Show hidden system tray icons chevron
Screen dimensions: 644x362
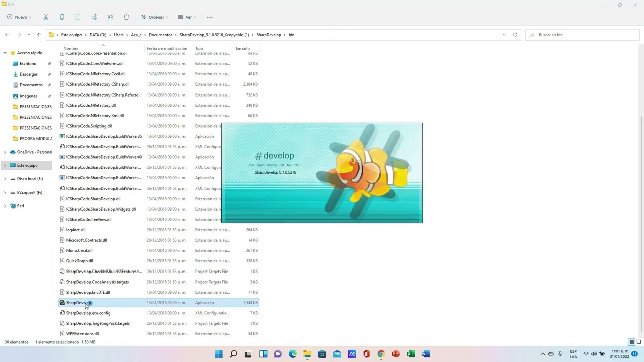point(543,354)
